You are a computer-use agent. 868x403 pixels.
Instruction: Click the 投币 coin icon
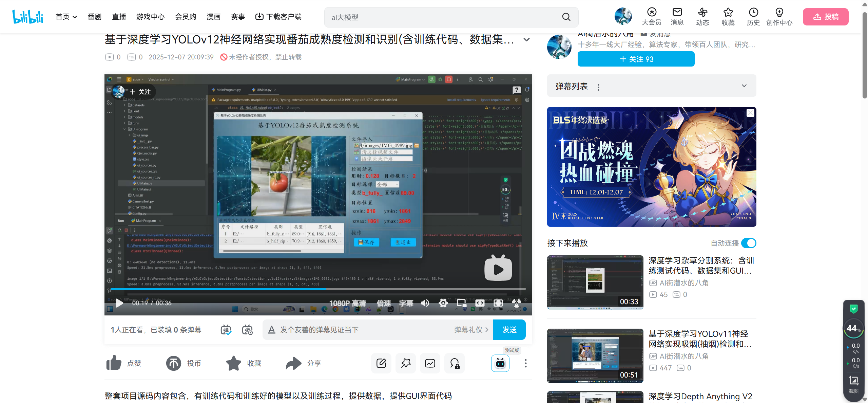pyautogui.click(x=173, y=363)
